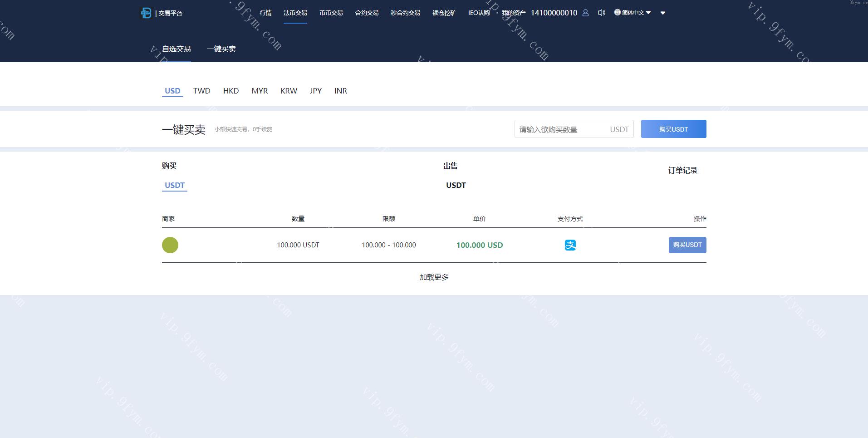The width and height of the screenshot is (868, 438).
Task: Open 订单记录 order history
Action: [x=682, y=171]
